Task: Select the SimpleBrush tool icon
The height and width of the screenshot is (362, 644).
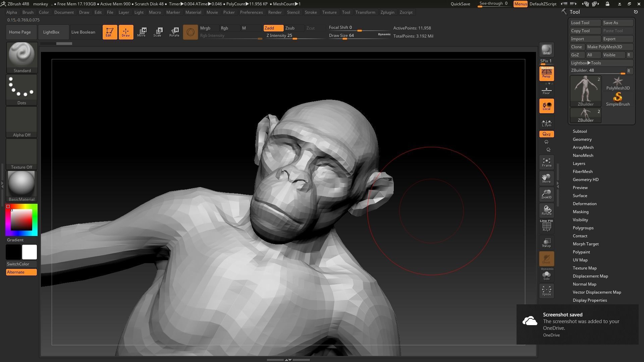Action: click(618, 100)
